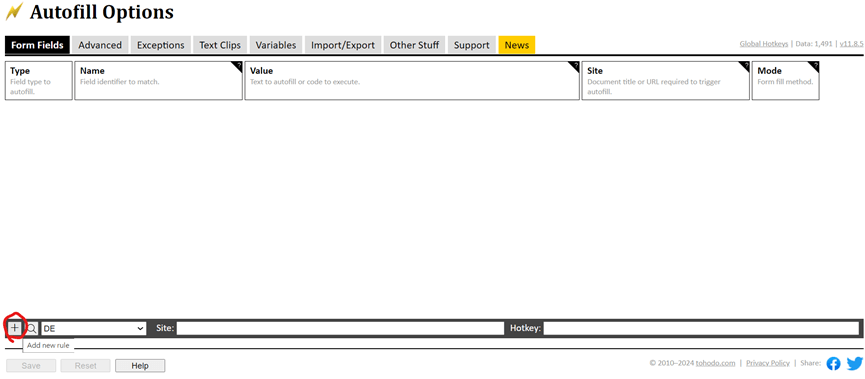Focus the Site input field
The image size is (865, 379).
tap(340, 328)
